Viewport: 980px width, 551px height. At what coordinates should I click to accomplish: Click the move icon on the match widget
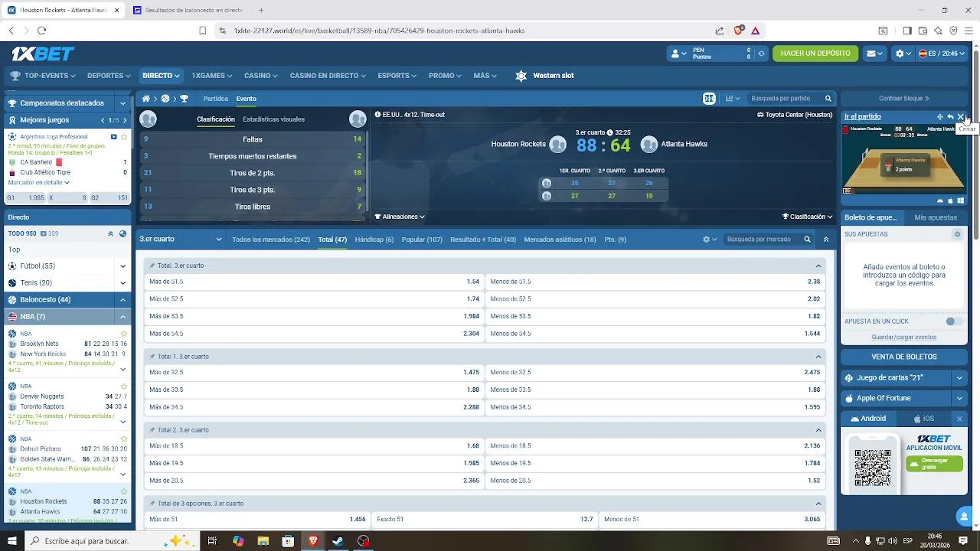[940, 117]
